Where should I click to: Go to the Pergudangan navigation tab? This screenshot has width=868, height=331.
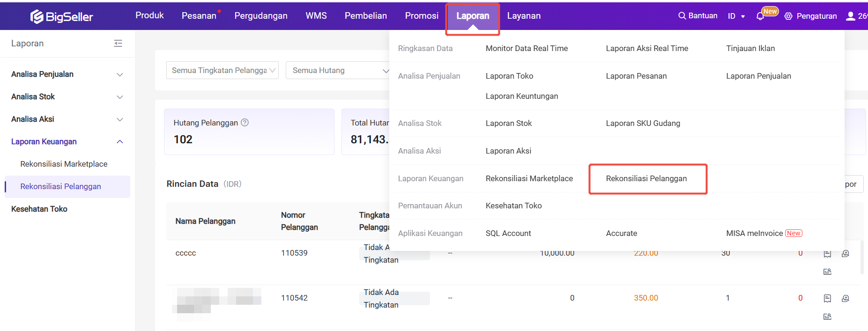click(x=261, y=16)
